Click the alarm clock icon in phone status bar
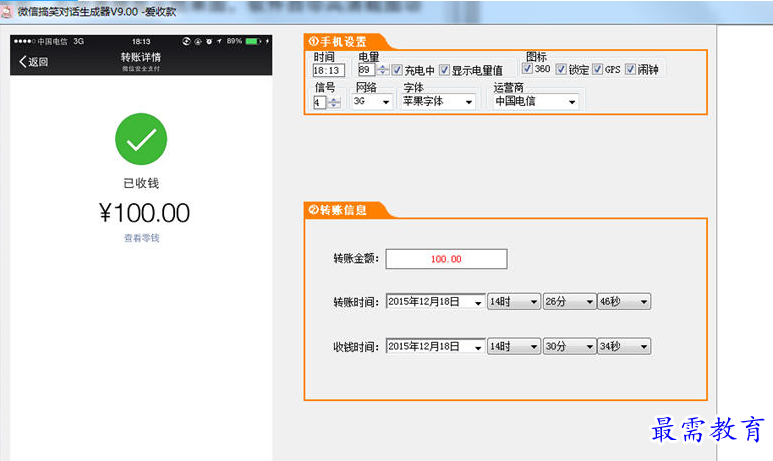 209,41
